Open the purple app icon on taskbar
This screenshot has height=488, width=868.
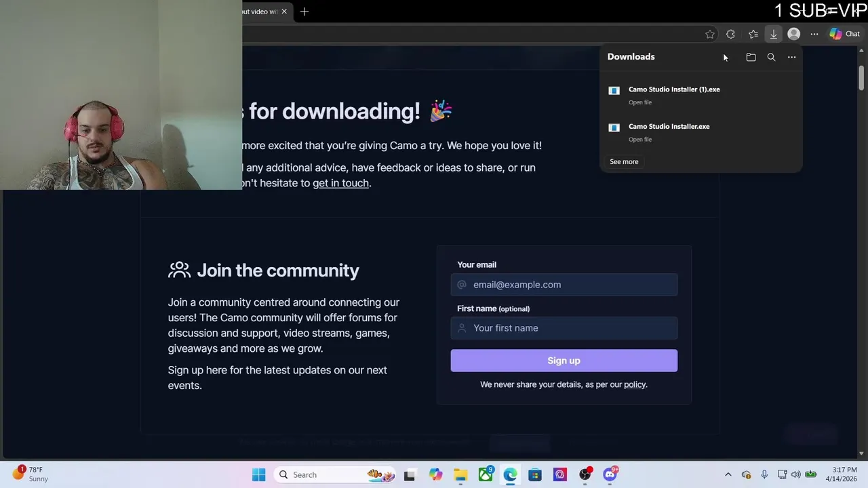coord(560,475)
